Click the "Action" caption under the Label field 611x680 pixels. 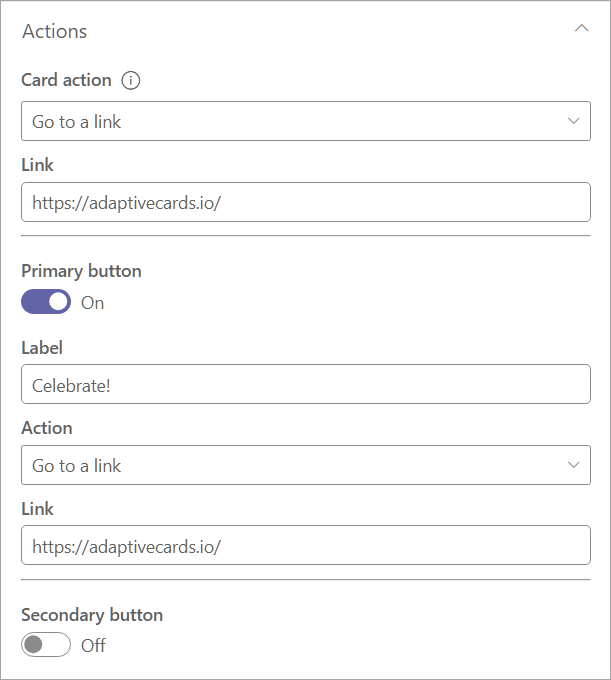pos(47,428)
